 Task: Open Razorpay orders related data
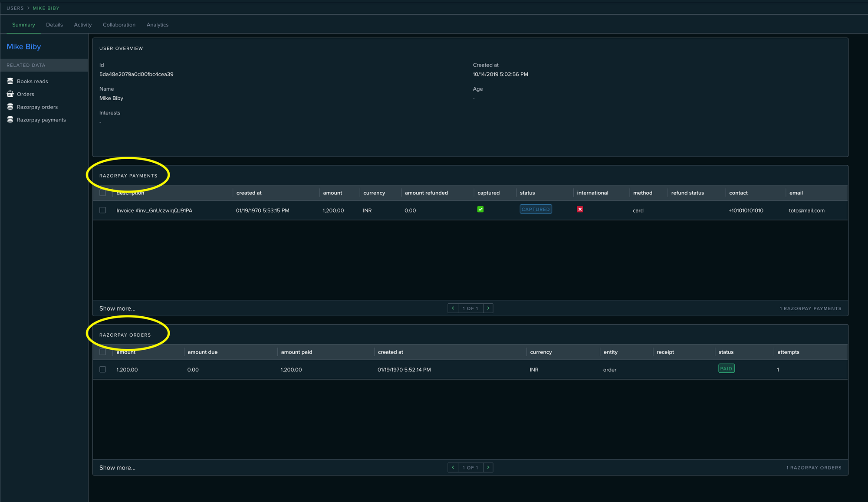click(x=37, y=107)
